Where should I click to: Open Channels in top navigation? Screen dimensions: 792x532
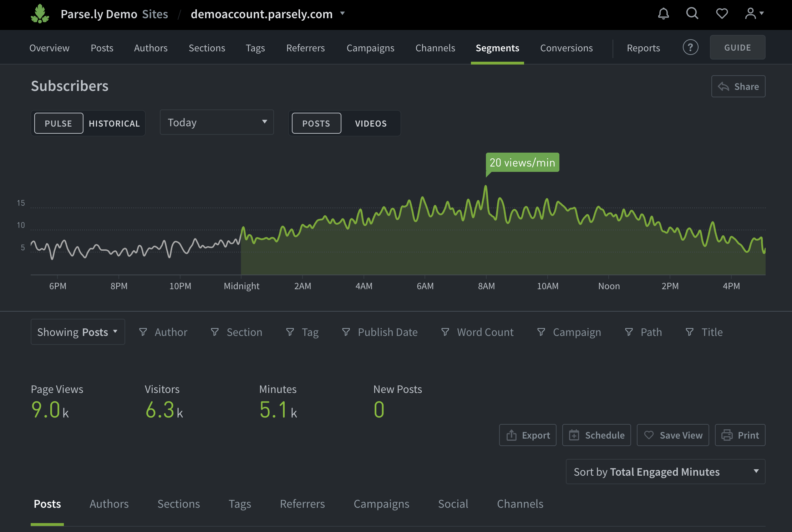tap(435, 48)
